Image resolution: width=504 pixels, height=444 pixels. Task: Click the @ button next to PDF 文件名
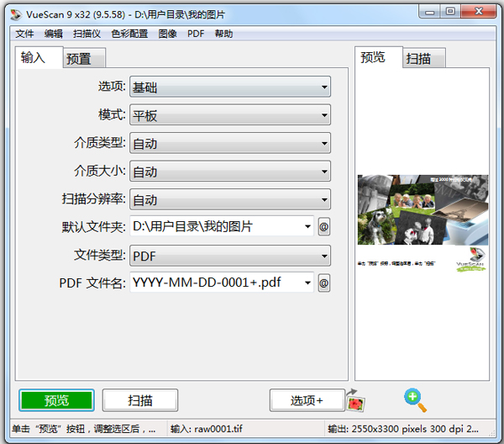coord(324,283)
